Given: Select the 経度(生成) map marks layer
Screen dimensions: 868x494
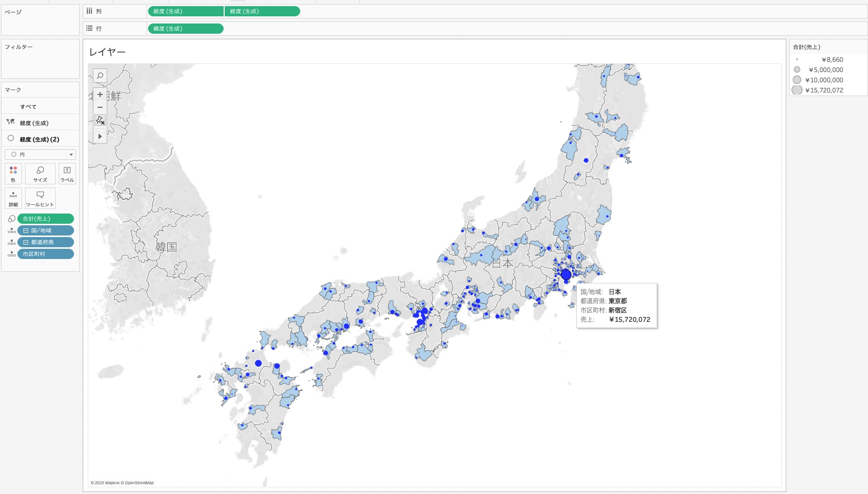Looking at the screenshot, I should [x=40, y=123].
